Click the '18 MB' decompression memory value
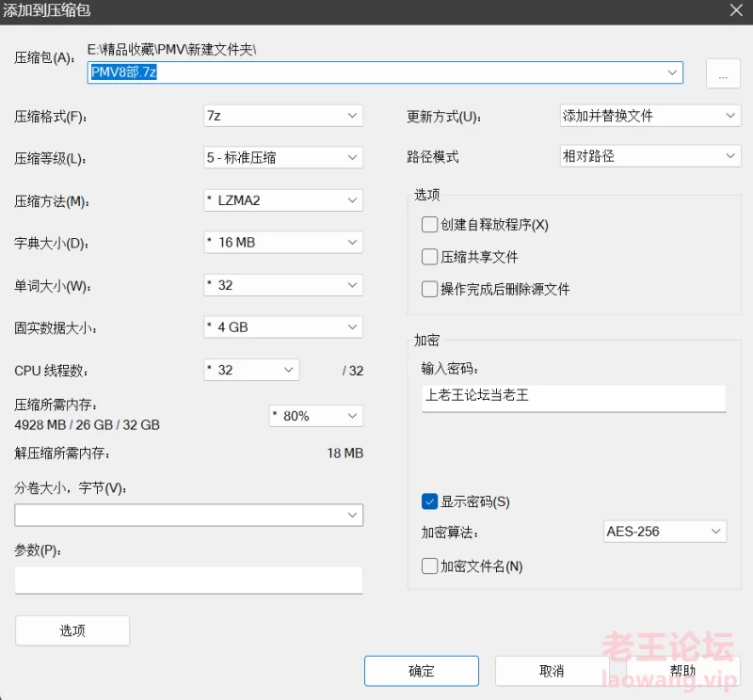This screenshot has height=700, width=753. (x=345, y=453)
